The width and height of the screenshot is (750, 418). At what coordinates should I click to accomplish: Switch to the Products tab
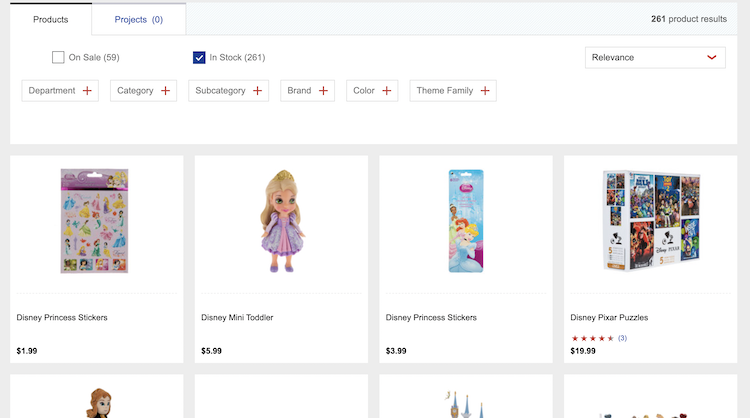51,20
